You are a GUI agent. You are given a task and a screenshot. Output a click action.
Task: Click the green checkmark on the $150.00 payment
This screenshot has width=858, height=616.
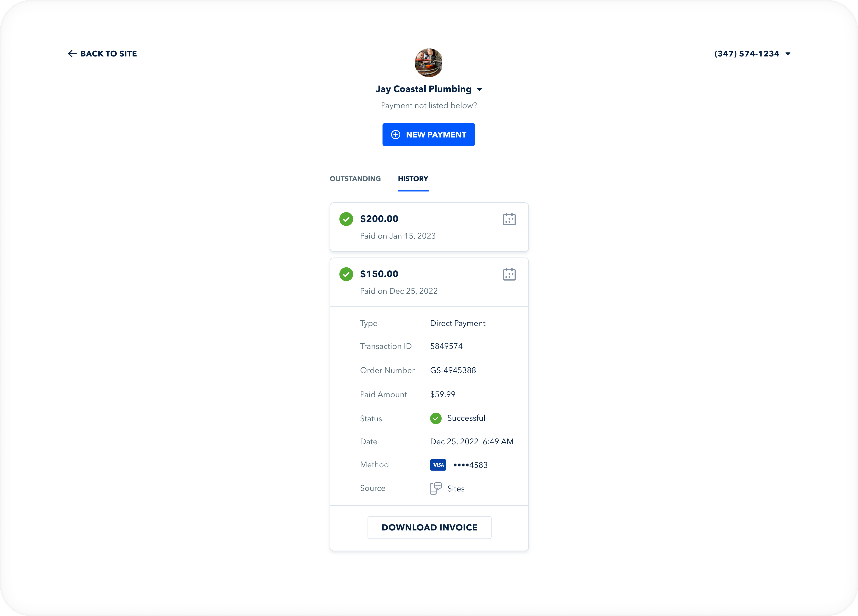click(346, 274)
